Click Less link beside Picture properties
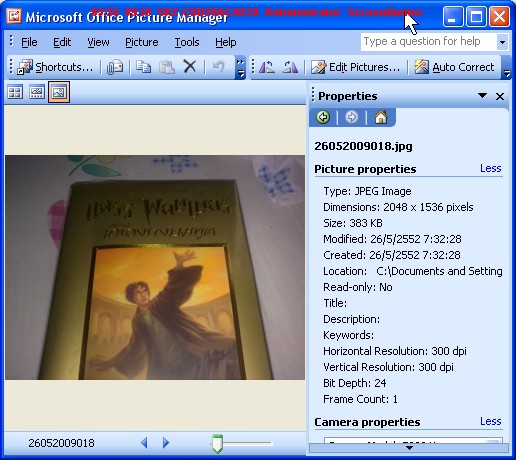Screen dimensions: 516x460 pos(490,168)
